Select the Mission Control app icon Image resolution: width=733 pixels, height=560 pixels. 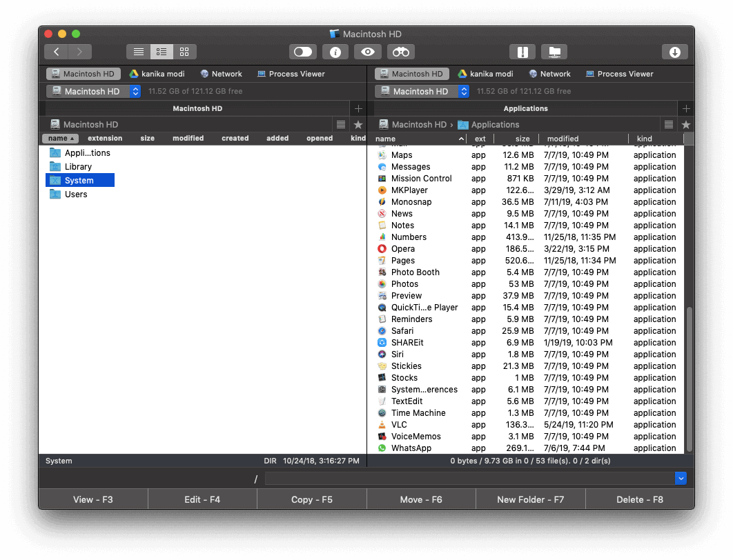[382, 179]
